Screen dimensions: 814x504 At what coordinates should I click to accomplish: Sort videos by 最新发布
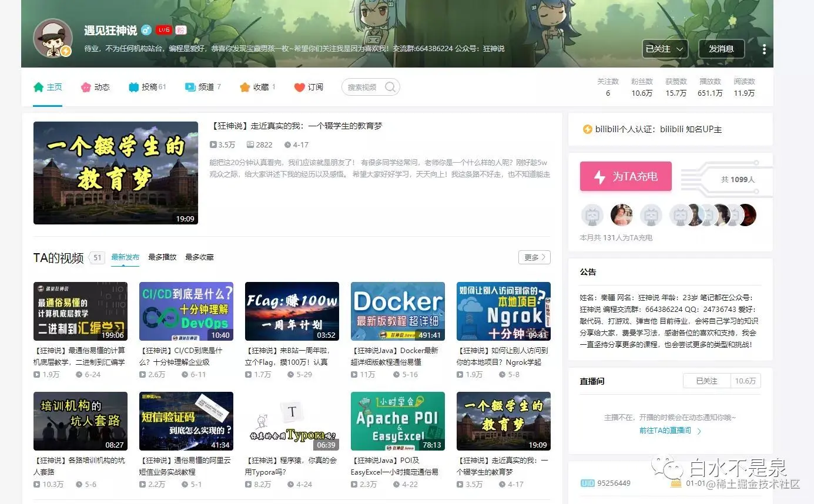(125, 257)
